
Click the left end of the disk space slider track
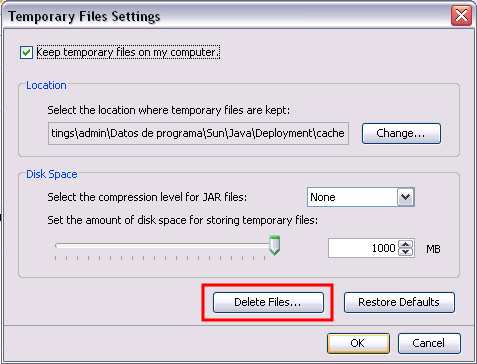[x=57, y=246]
